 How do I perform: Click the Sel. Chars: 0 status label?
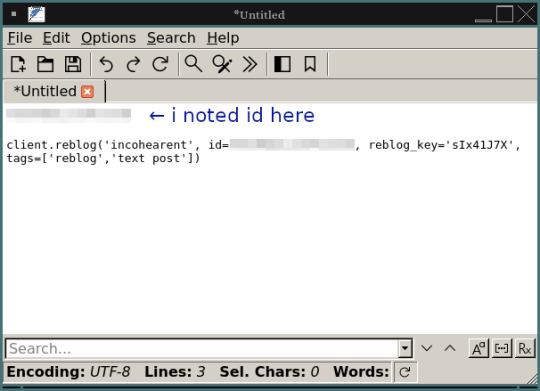point(269,372)
